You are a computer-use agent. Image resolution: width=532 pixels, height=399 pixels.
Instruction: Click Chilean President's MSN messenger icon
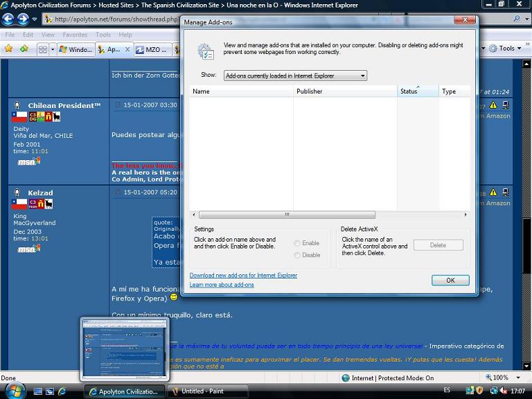point(28,161)
